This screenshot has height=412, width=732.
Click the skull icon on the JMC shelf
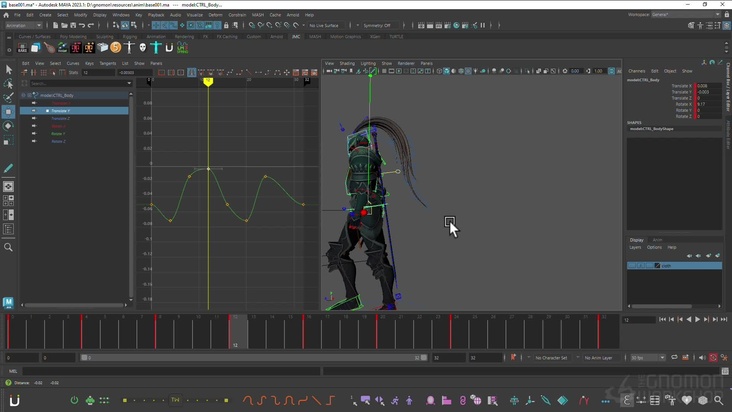pyautogui.click(x=142, y=47)
